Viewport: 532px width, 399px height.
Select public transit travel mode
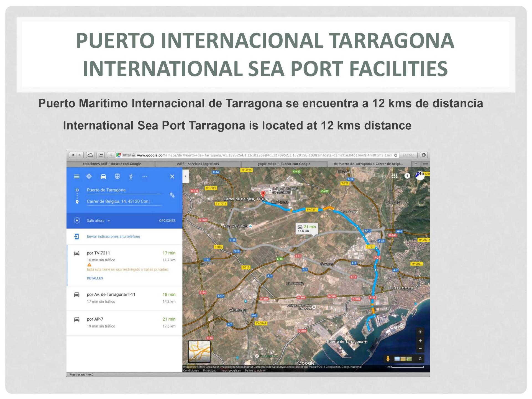pyautogui.click(x=117, y=177)
